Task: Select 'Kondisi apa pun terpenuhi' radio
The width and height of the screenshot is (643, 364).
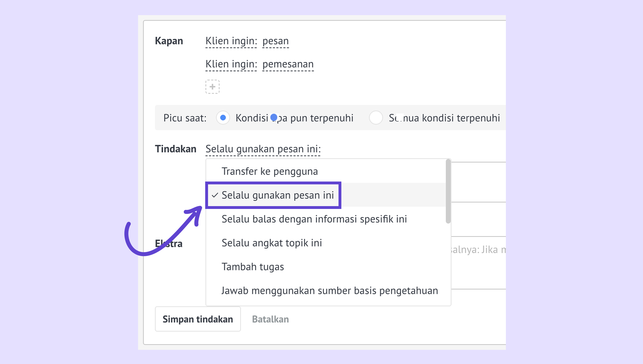Action: coord(223,118)
